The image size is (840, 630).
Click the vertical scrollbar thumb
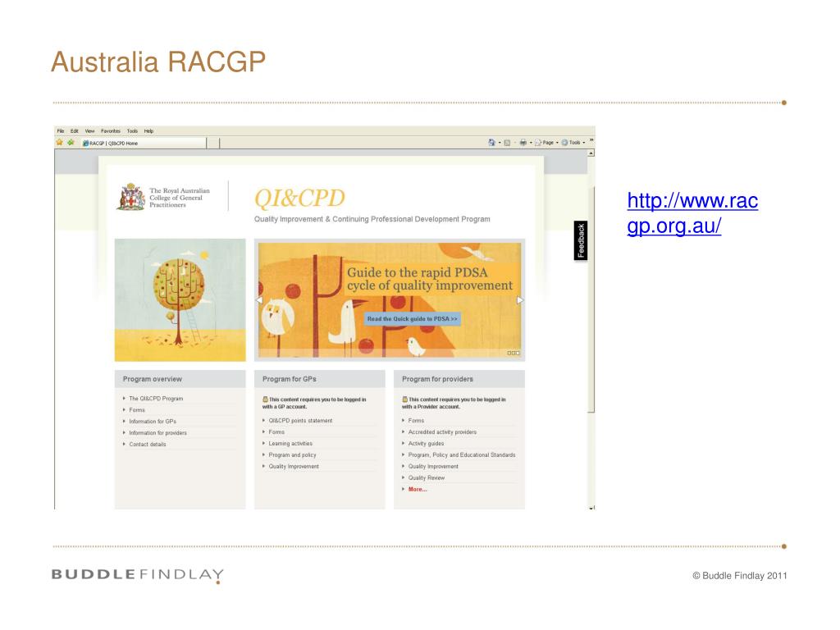591,299
